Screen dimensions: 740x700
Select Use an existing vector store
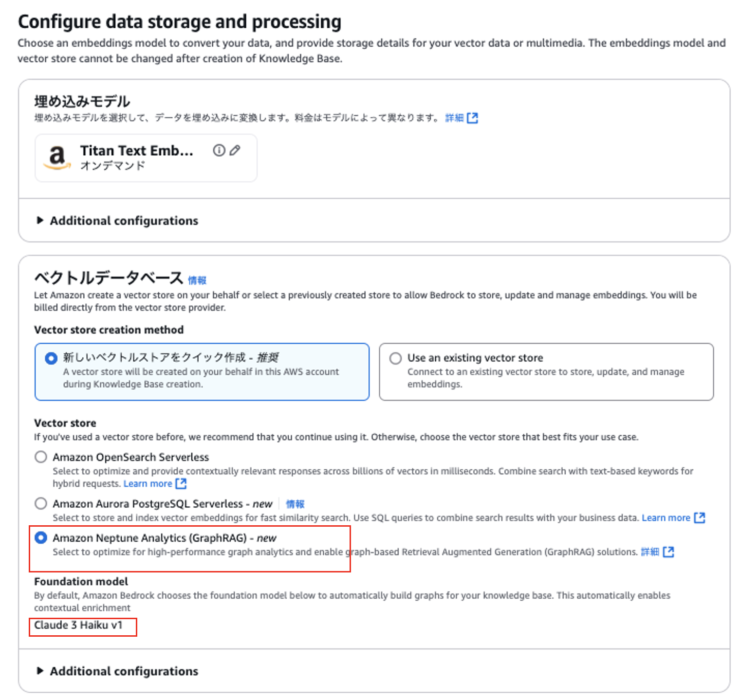click(x=395, y=359)
